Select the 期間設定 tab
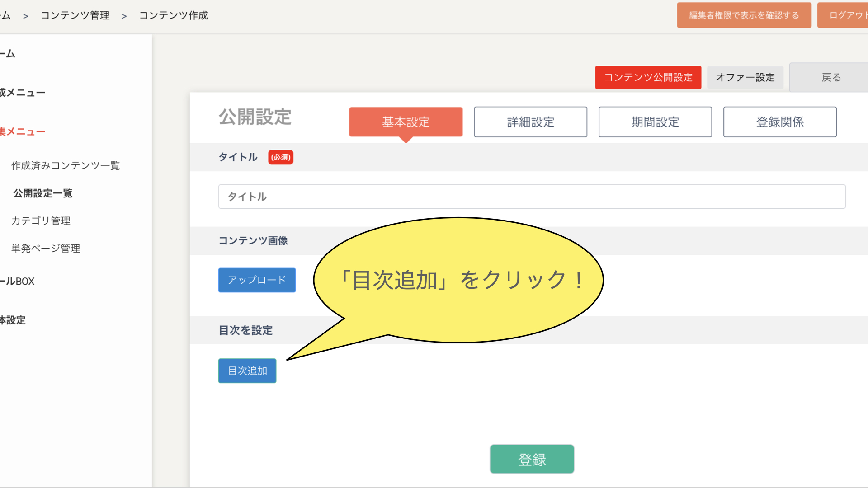 pyautogui.click(x=655, y=122)
